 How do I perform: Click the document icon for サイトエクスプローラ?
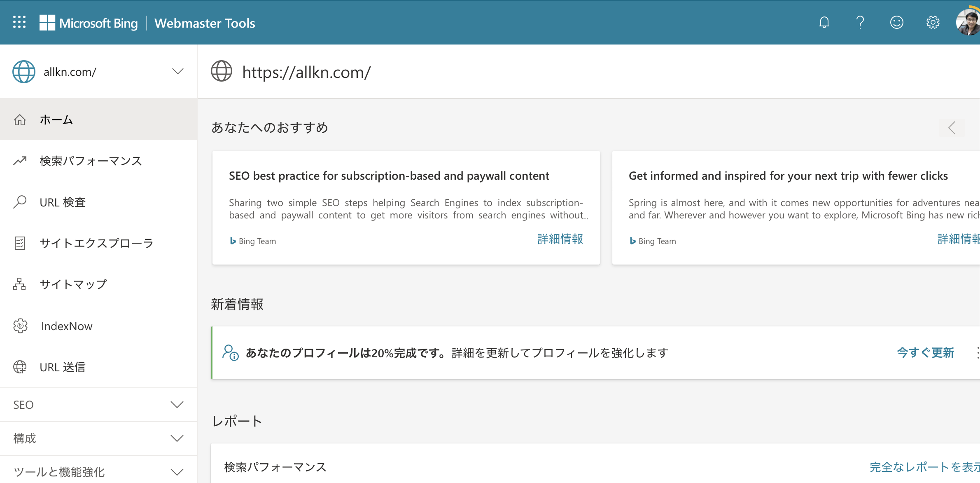click(x=20, y=243)
